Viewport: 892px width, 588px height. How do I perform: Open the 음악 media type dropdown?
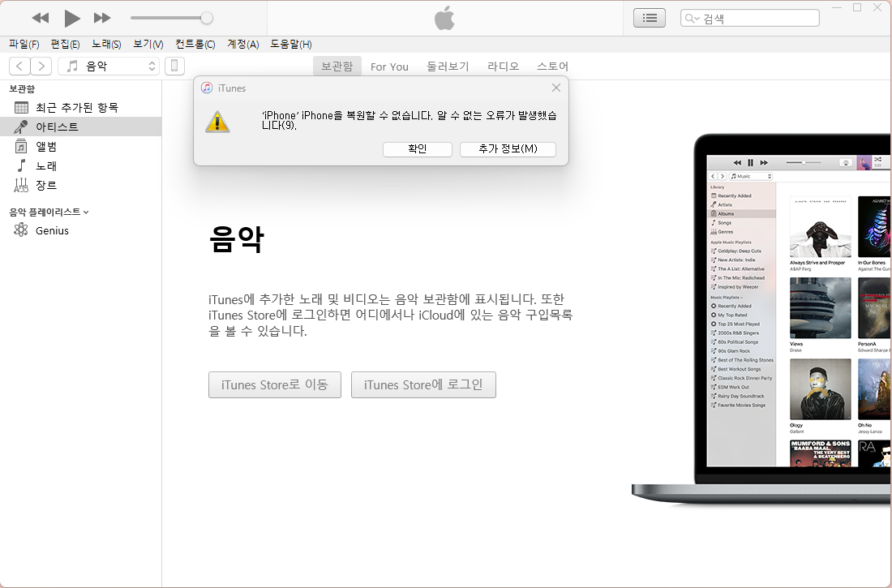pos(108,66)
